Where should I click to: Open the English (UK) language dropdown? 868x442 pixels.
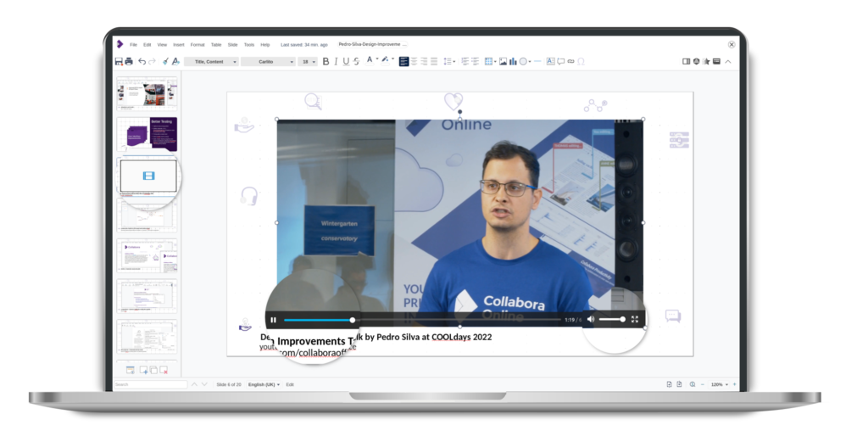click(264, 384)
